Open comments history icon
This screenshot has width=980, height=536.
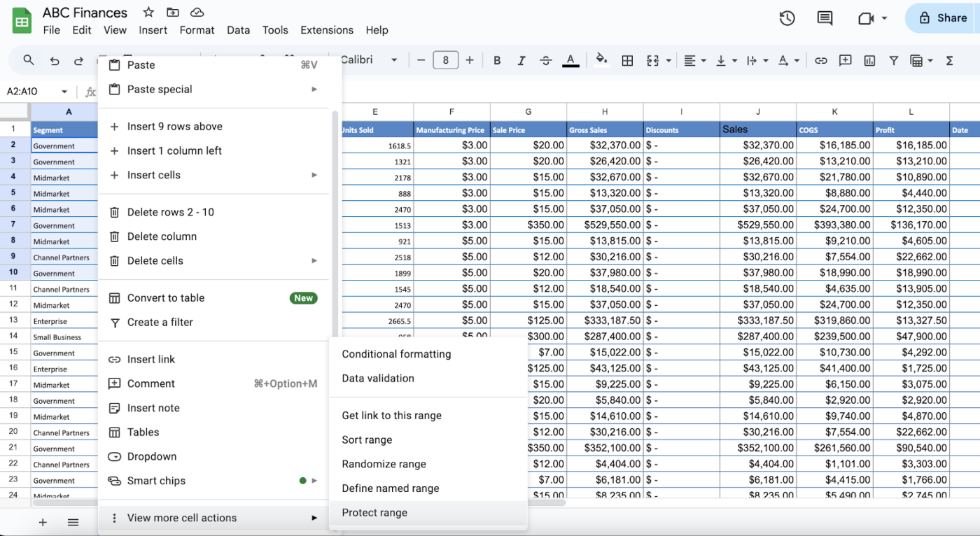(x=825, y=18)
